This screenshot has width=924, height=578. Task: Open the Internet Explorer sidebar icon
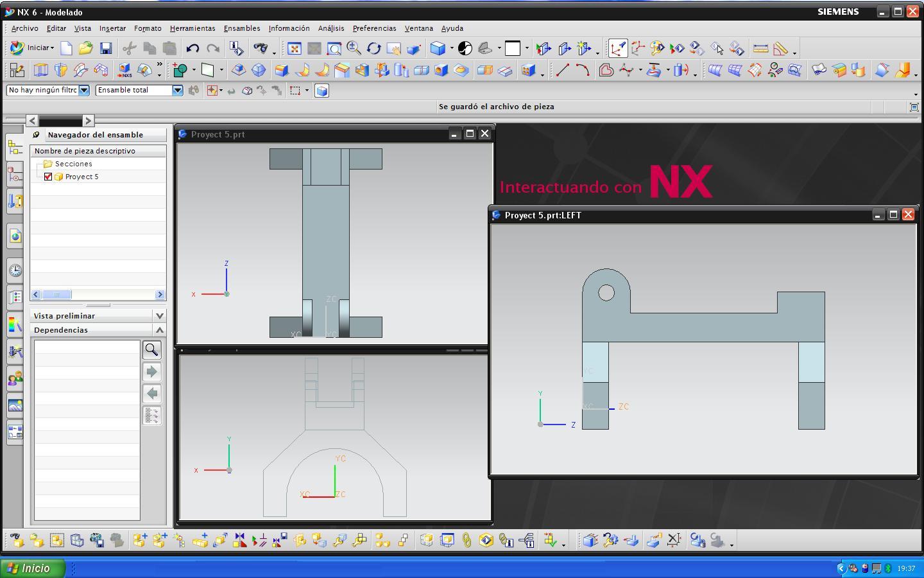click(15, 236)
